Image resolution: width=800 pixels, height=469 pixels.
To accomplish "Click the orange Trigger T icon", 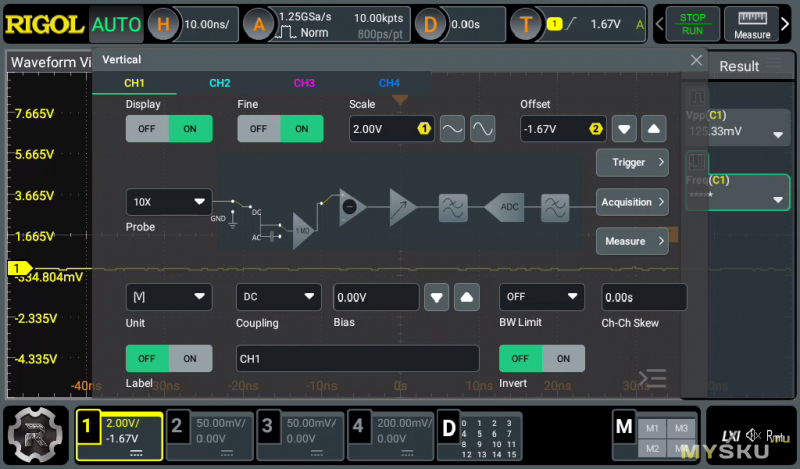I will click(526, 24).
